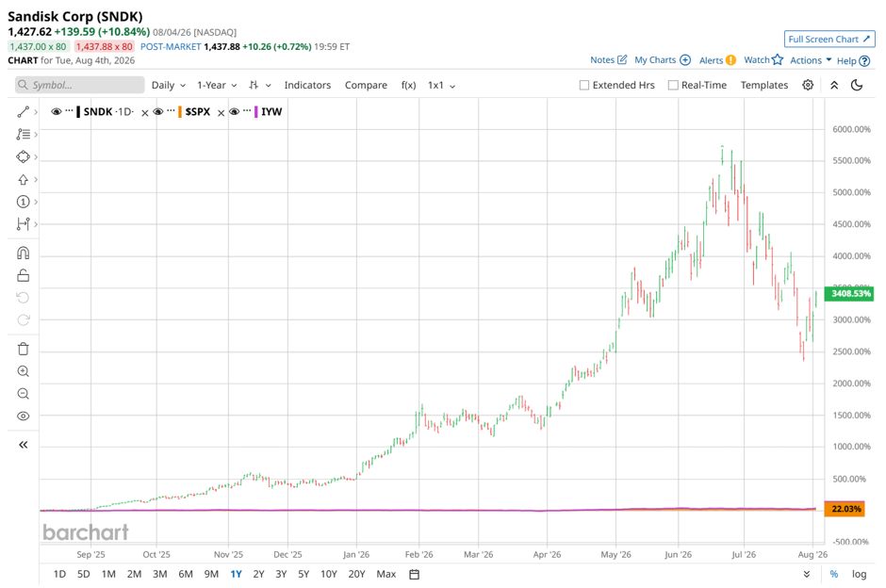Open My Charts link
Image resolution: width=886 pixels, height=588 pixels.
point(663,60)
